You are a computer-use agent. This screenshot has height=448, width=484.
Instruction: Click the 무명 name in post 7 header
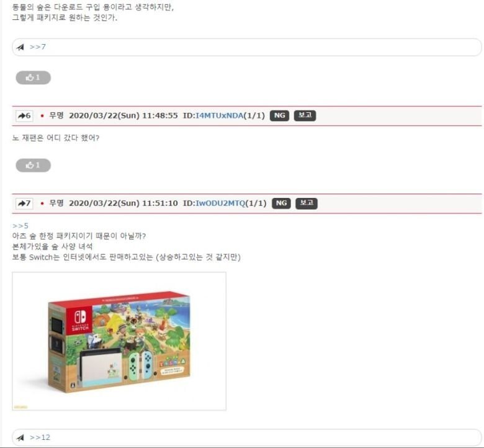click(x=56, y=203)
